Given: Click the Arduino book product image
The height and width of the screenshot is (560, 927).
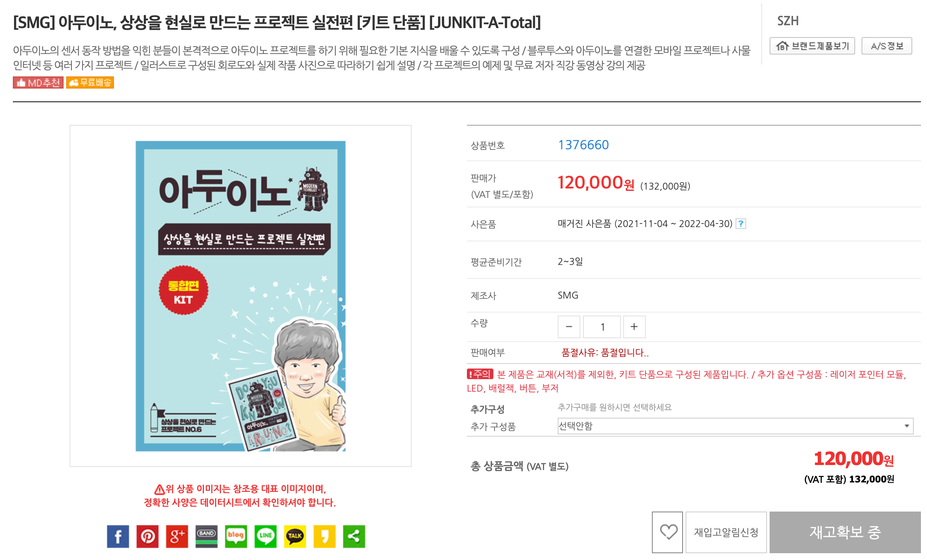Looking at the screenshot, I should (x=241, y=296).
